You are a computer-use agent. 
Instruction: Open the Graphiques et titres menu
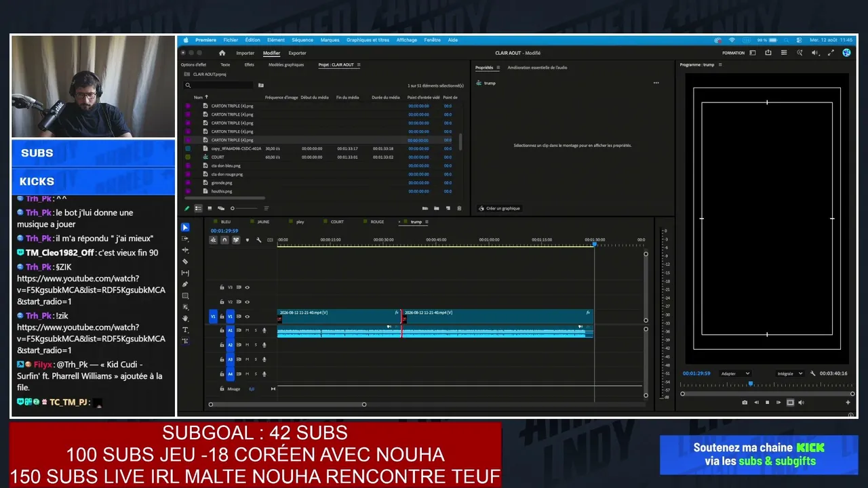pyautogui.click(x=368, y=40)
